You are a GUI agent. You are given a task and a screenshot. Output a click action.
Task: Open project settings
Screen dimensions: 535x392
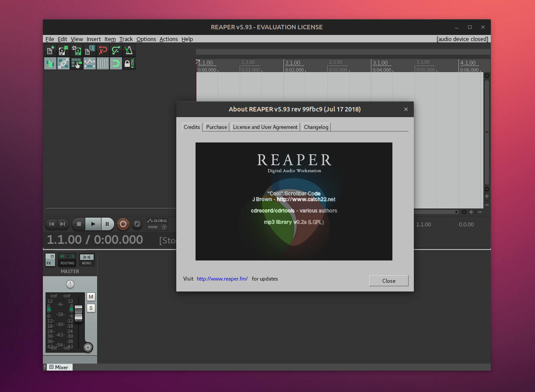click(90, 50)
